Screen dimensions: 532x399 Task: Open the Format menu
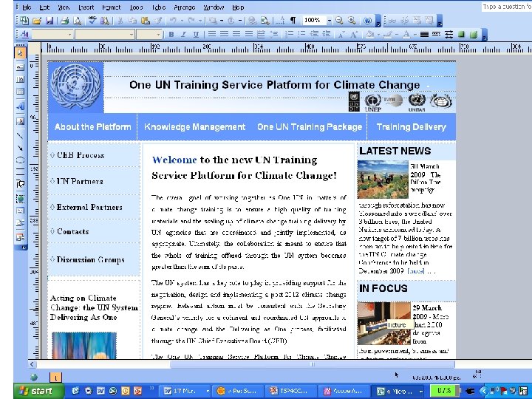click(x=112, y=7)
